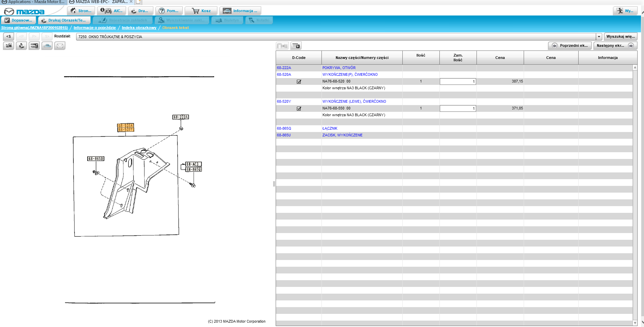Open the Stron... home page button
Image resolution: width=644 pixels, height=327 pixels.
point(81,11)
